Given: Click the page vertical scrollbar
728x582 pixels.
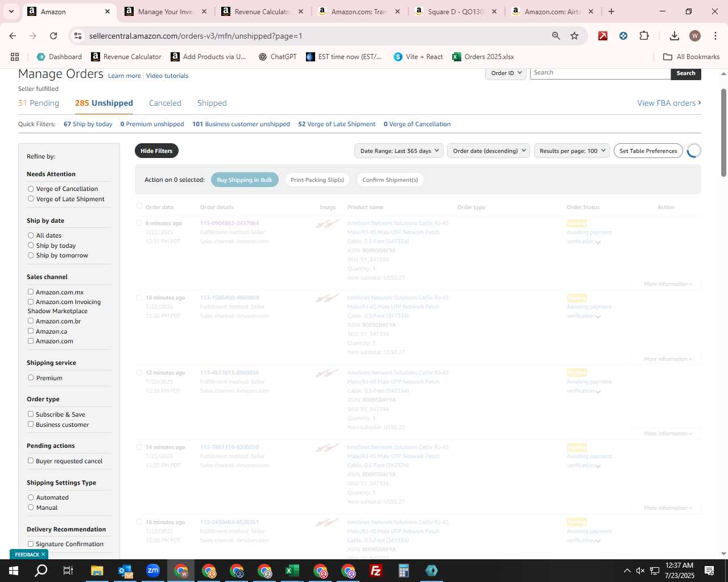Looking at the screenshot, I should click(x=723, y=132).
